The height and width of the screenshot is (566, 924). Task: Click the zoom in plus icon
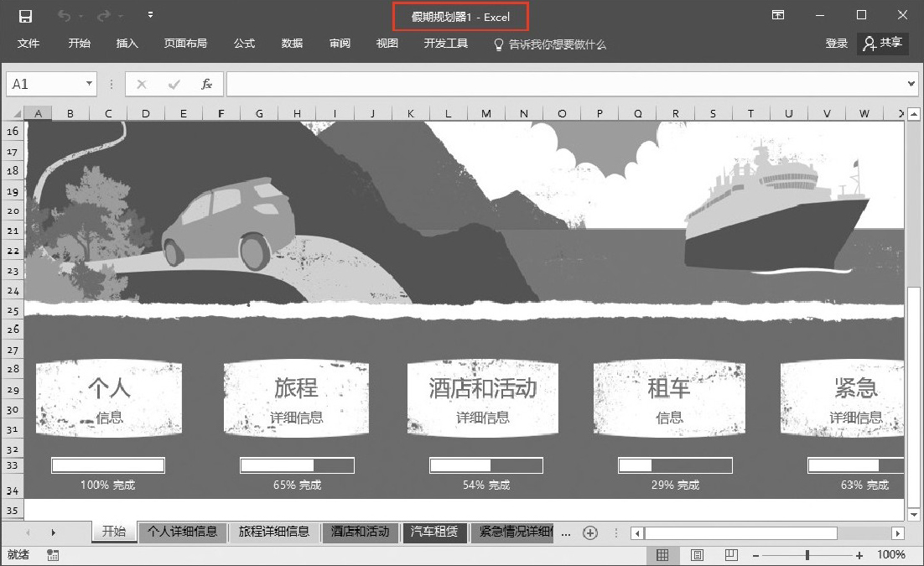(x=859, y=555)
